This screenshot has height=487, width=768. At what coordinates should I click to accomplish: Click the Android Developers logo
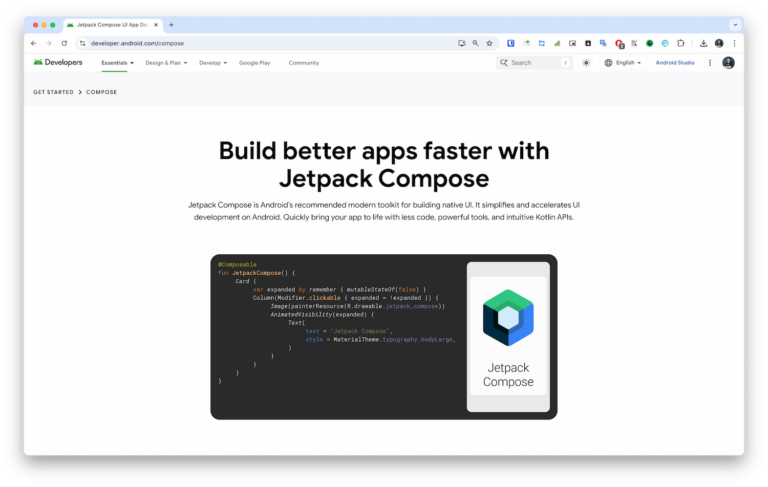pos(58,62)
